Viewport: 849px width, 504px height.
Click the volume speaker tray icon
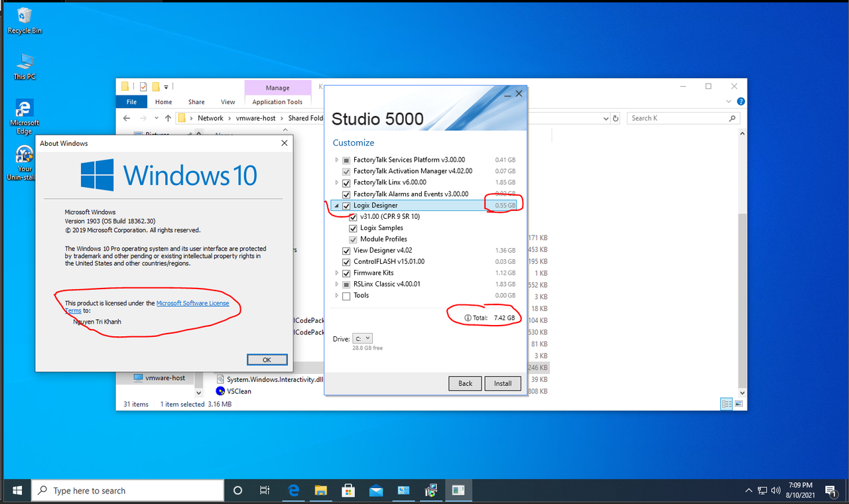click(x=775, y=491)
